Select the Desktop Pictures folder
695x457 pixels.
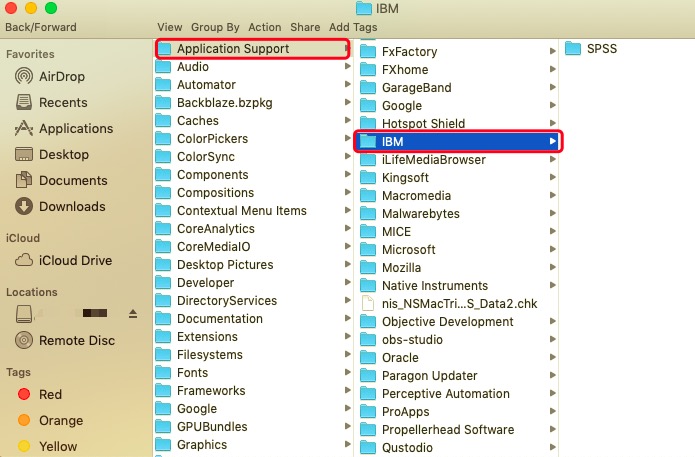point(253,265)
